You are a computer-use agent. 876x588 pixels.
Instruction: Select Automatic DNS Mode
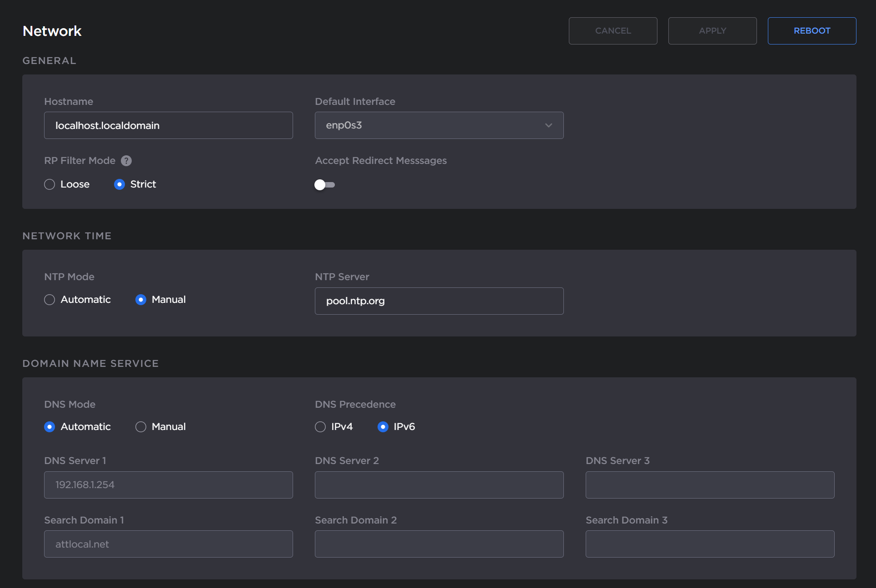coord(49,427)
